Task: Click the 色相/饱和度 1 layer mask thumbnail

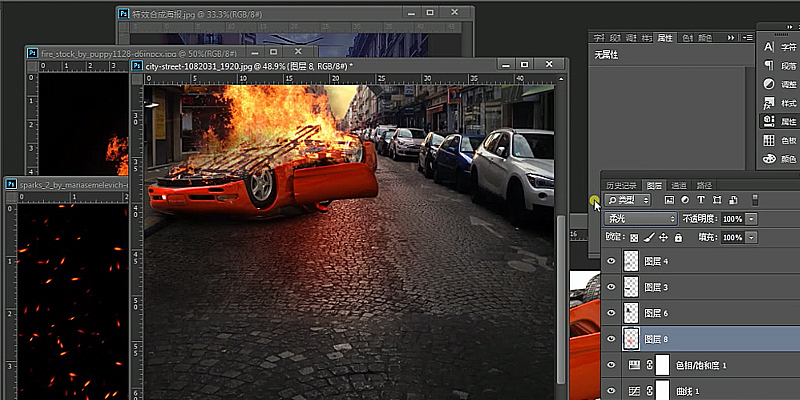Action: (662, 365)
